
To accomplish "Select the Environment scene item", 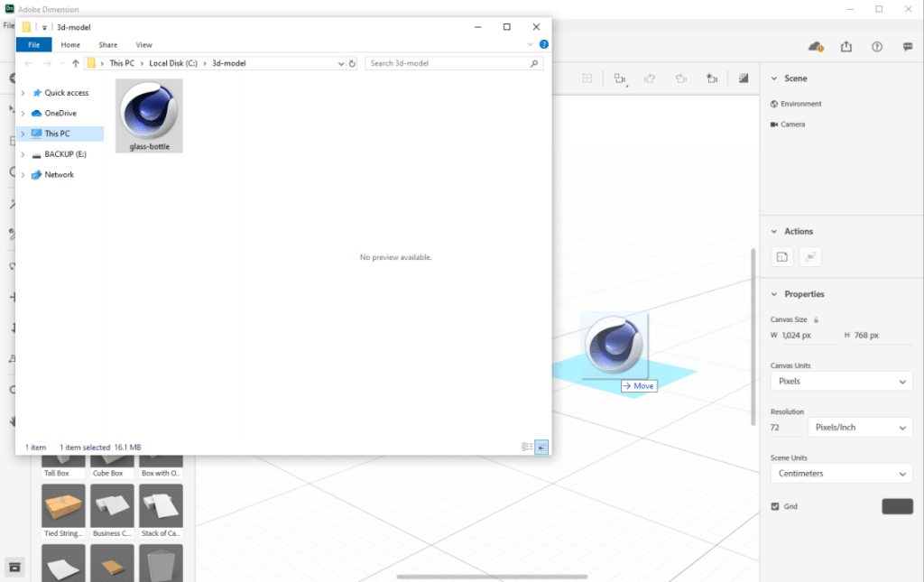I will 800,104.
